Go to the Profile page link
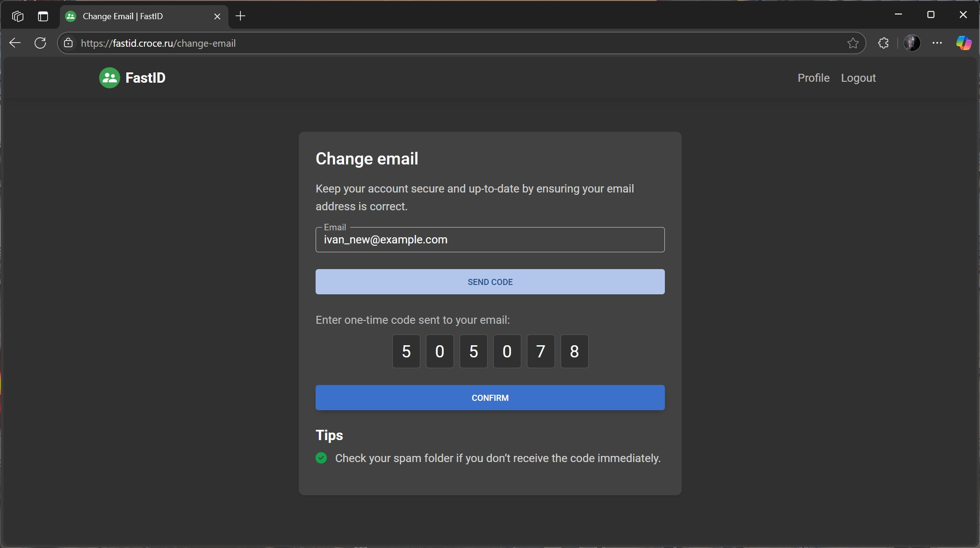 coord(814,78)
